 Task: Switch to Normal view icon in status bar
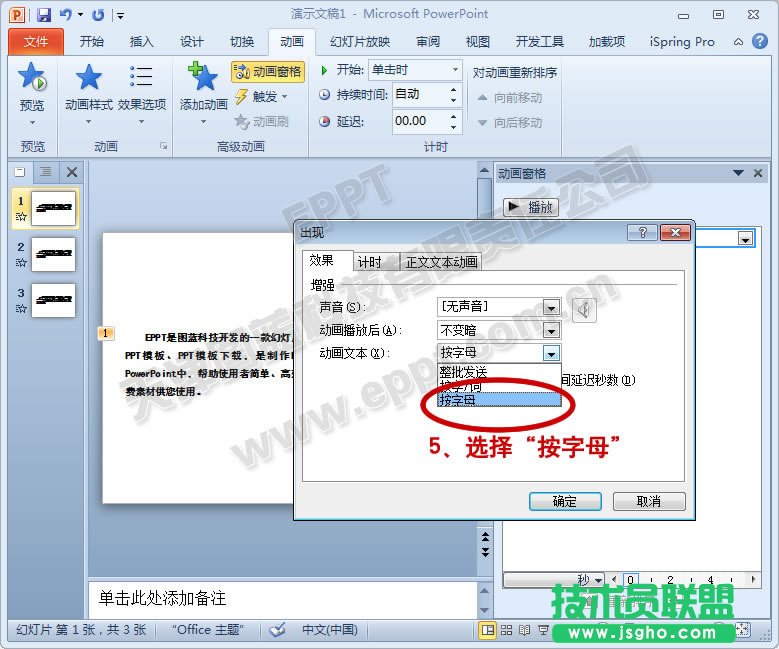(488, 630)
